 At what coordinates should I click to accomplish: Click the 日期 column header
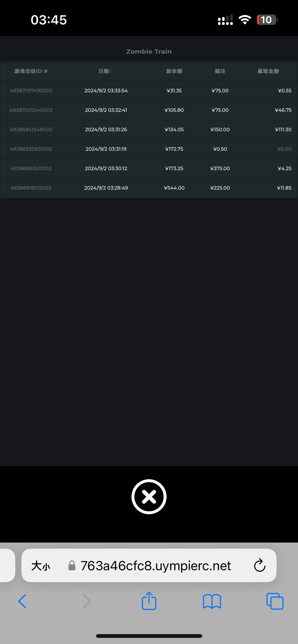point(105,71)
